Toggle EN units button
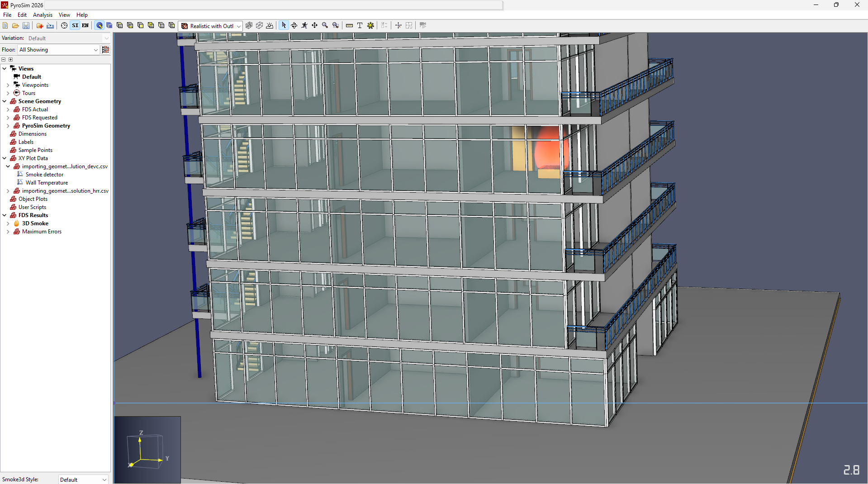 tap(85, 26)
